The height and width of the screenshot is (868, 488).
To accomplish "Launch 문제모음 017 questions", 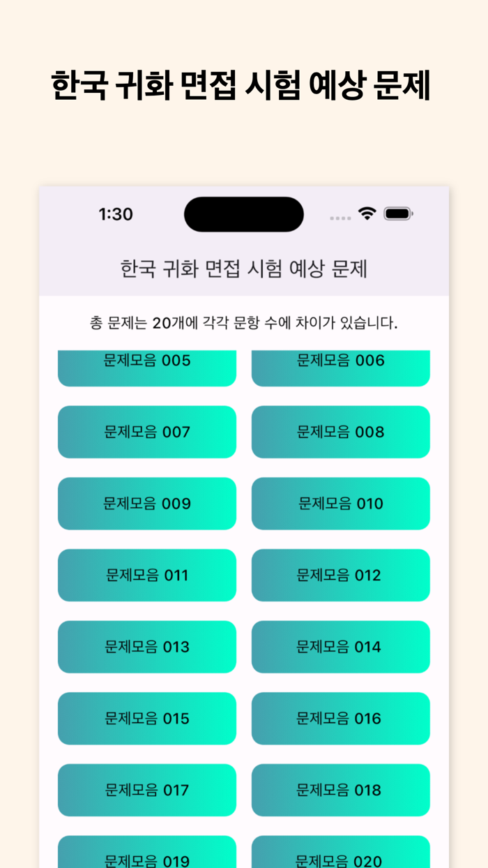I will pos(146,790).
